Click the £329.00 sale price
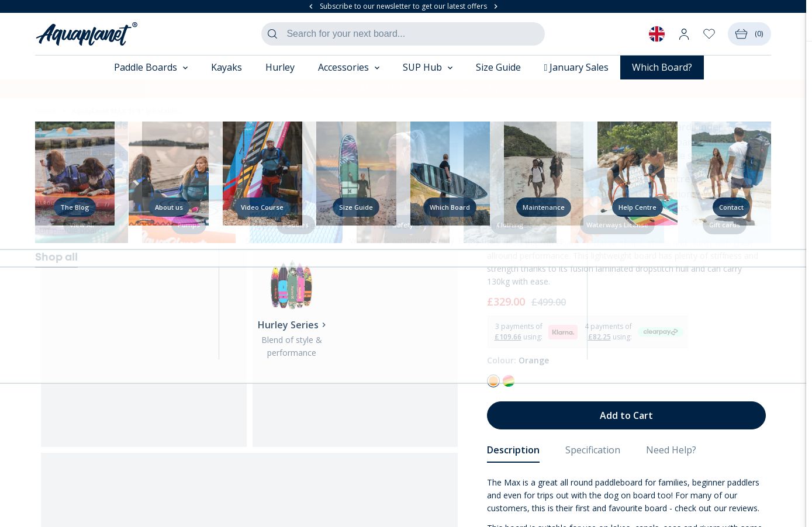812x527 pixels. (506, 301)
